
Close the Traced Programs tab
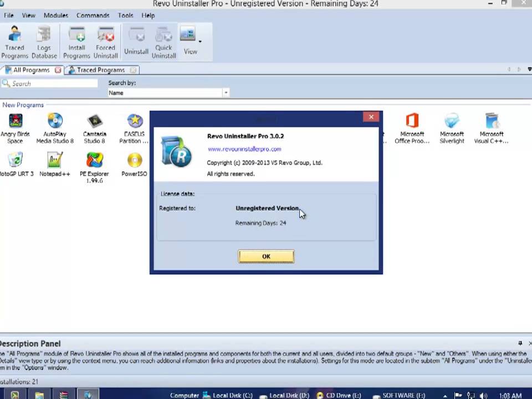click(x=133, y=70)
